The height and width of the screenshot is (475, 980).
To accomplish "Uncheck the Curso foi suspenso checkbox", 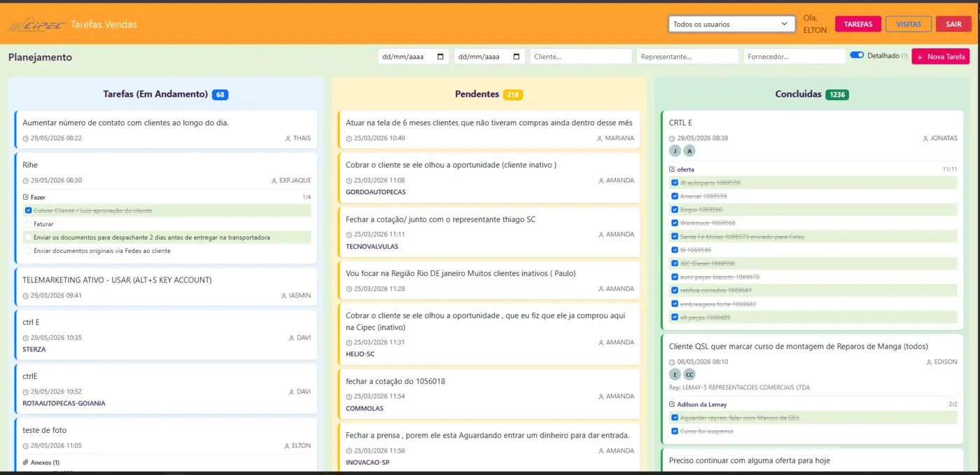I will point(675,431).
